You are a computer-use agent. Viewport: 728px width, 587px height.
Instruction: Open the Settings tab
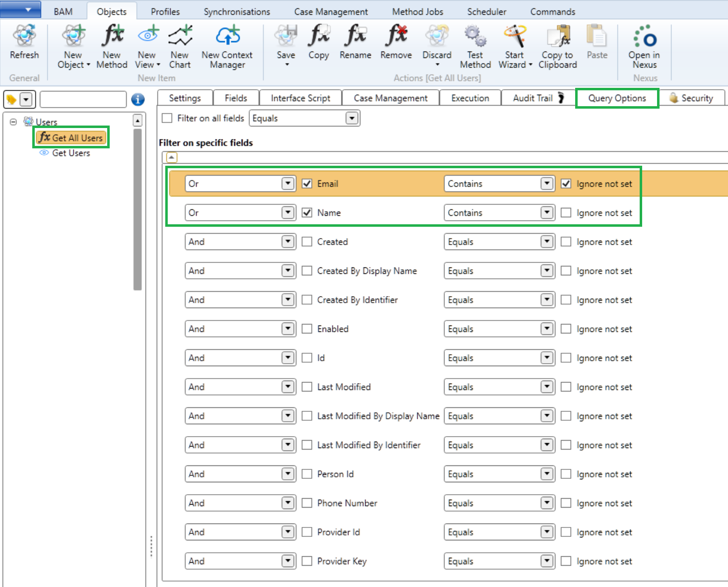[185, 98]
